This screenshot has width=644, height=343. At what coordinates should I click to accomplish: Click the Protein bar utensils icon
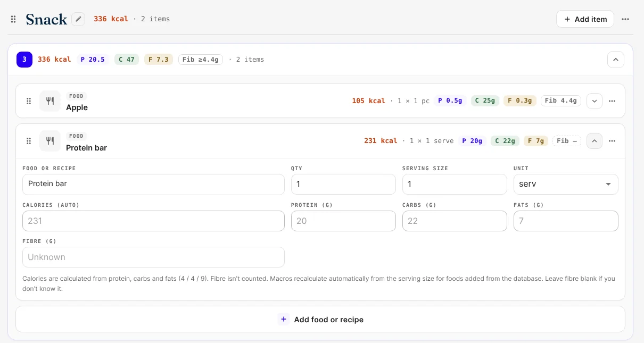(50, 141)
